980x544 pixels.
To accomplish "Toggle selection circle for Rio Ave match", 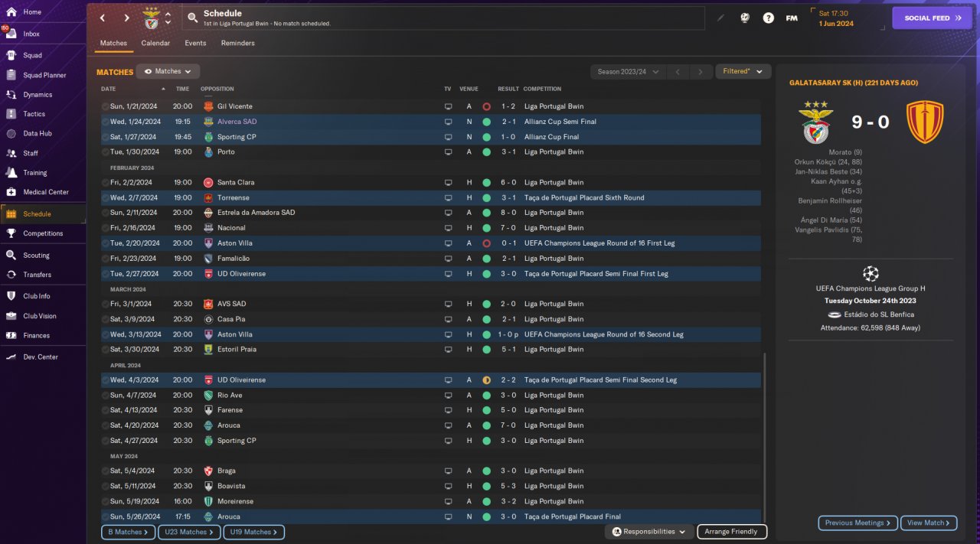I will pos(106,395).
